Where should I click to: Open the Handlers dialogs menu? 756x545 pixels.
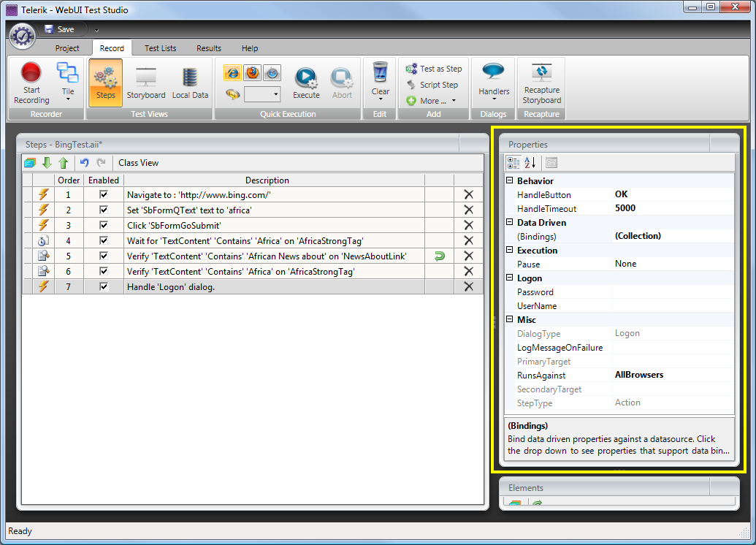494,82
